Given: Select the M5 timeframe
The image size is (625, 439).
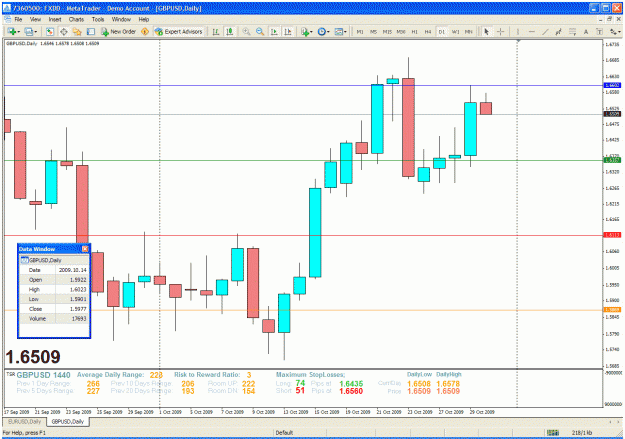Looking at the screenshot, I should pyautogui.click(x=373, y=32).
